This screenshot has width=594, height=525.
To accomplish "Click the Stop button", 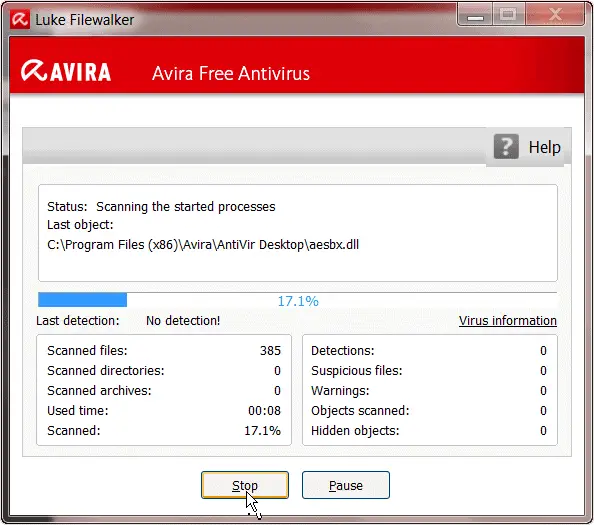I will pyautogui.click(x=245, y=485).
